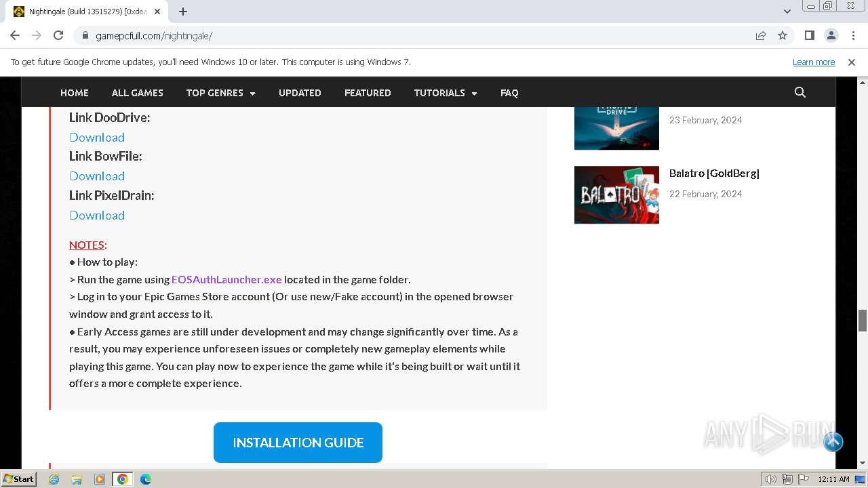The width and height of the screenshot is (868, 488).
Task: Download from PixelDrain link
Action: 97,215
